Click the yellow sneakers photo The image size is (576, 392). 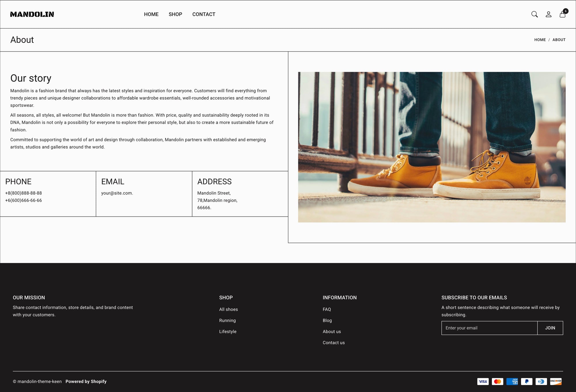(431, 147)
